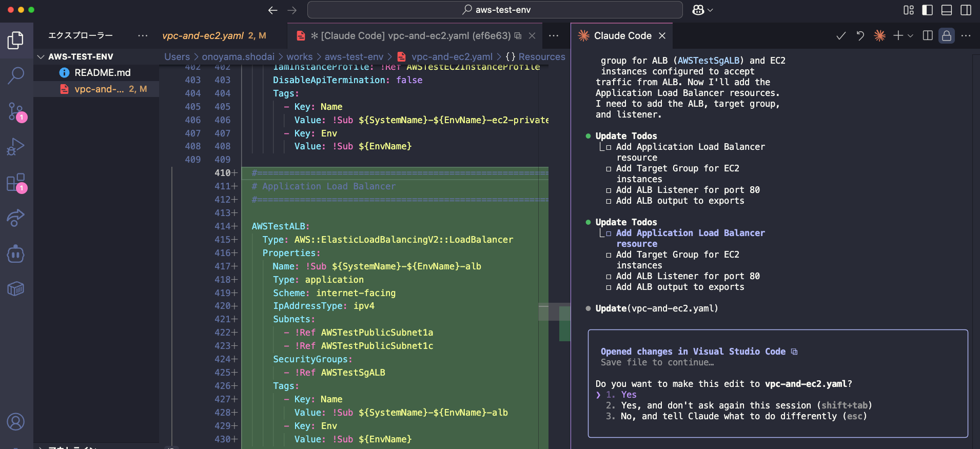
Task: Open the Extensions view
Action: pyautogui.click(x=16, y=183)
